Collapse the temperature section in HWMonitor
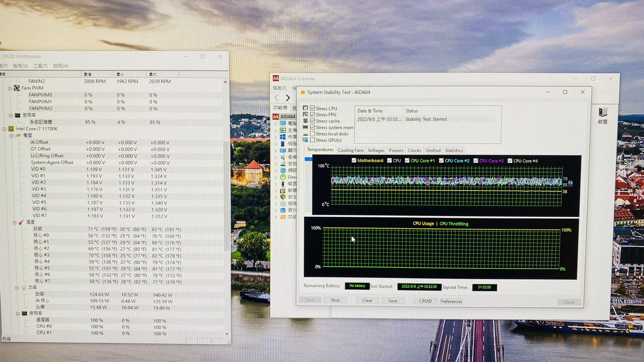This screenshot has height=362, width=644. click(x=15, y=222)
